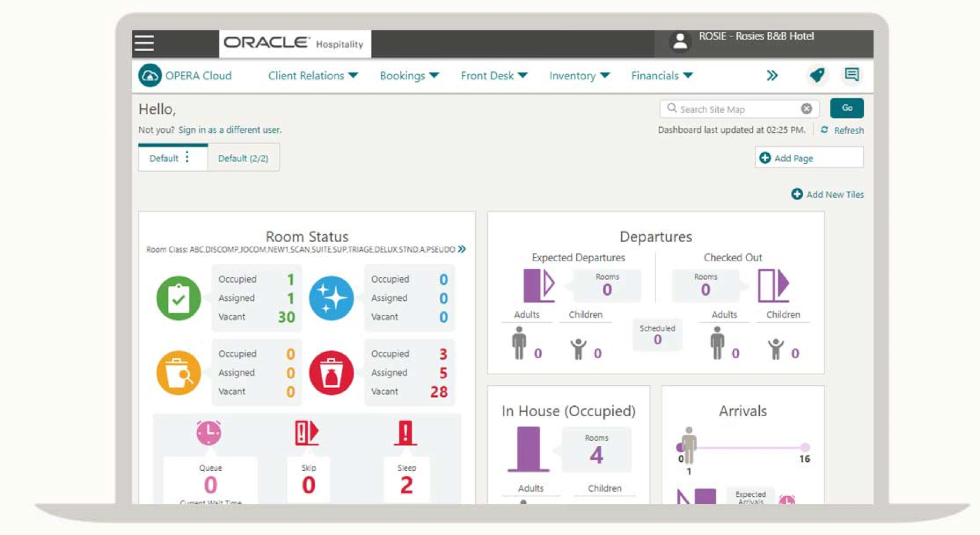The height and width of the screenshot is (535, 980).
Task: Click the pink Queue clock icon
Action: (x=209, y=433)
